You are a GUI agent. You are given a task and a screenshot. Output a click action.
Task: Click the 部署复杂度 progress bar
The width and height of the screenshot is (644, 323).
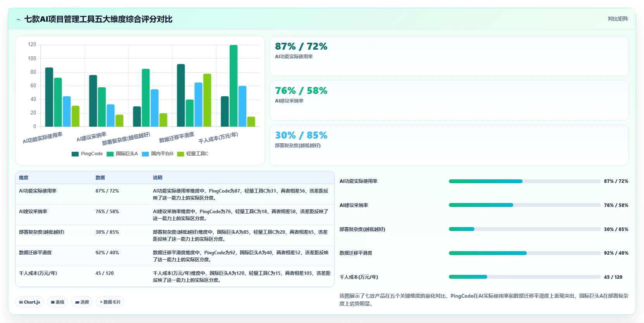click(525, 229)
